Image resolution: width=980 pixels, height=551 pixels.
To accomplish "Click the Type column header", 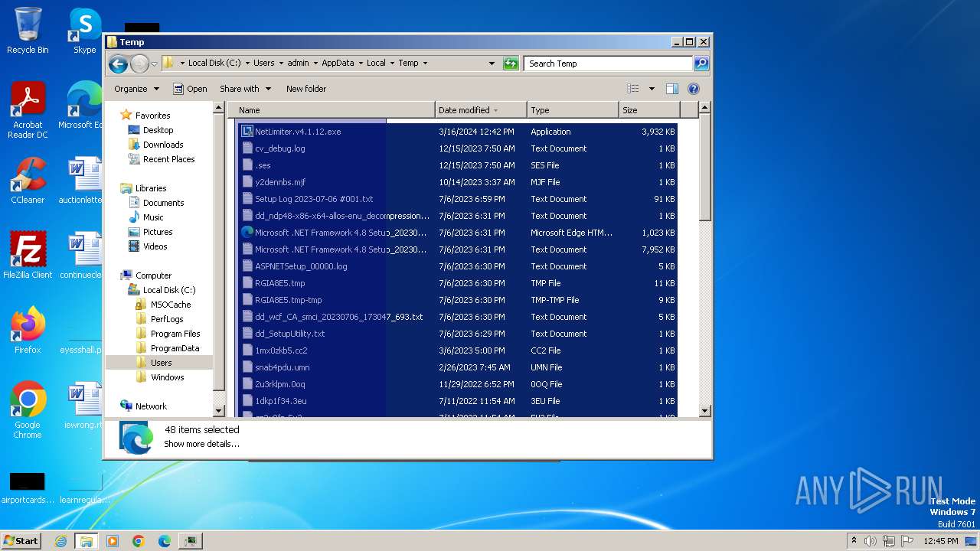I will (573, 110).
